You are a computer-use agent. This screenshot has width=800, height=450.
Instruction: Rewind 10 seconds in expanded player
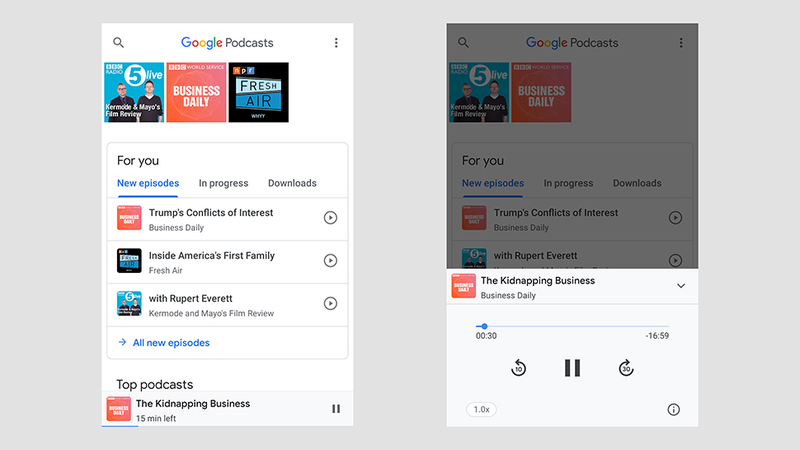tap(518, 368)
